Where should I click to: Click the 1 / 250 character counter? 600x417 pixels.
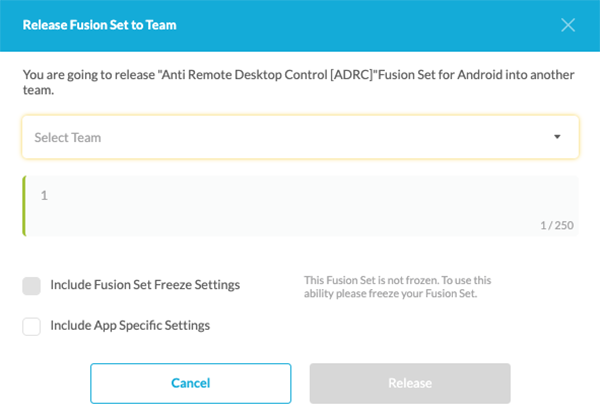pos(557,225)
